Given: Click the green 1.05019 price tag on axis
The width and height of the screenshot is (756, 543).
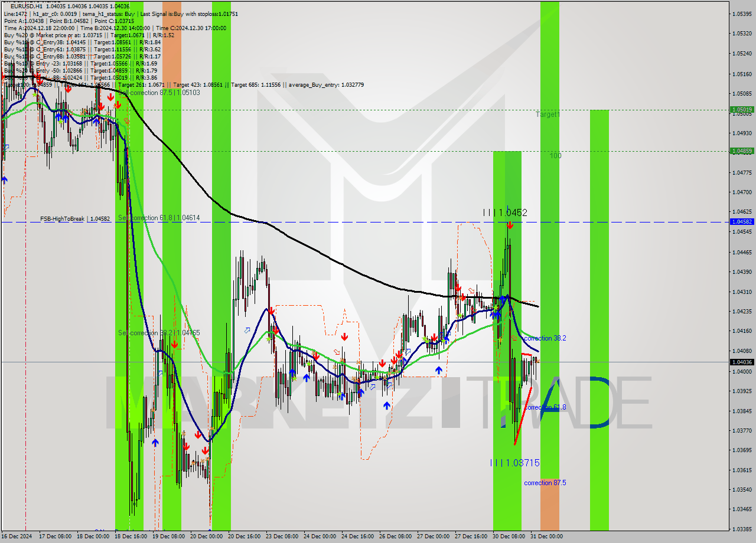Looking at the screenshot, I should pos(742,110).
